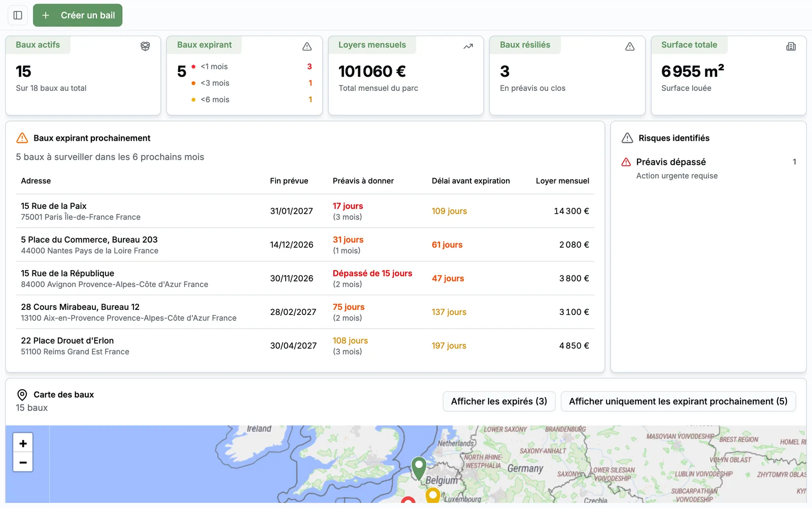Click the warning icon in Baux résiliés card
812x508 pixels.
[x=630, y=46]
